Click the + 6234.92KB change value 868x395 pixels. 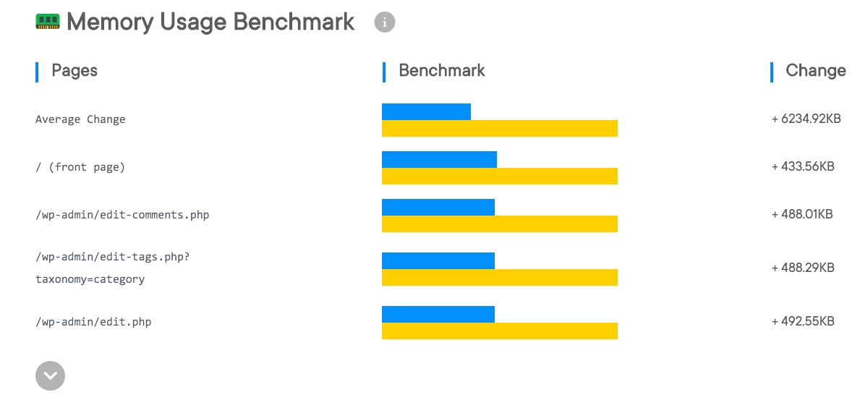coord(806,119)
